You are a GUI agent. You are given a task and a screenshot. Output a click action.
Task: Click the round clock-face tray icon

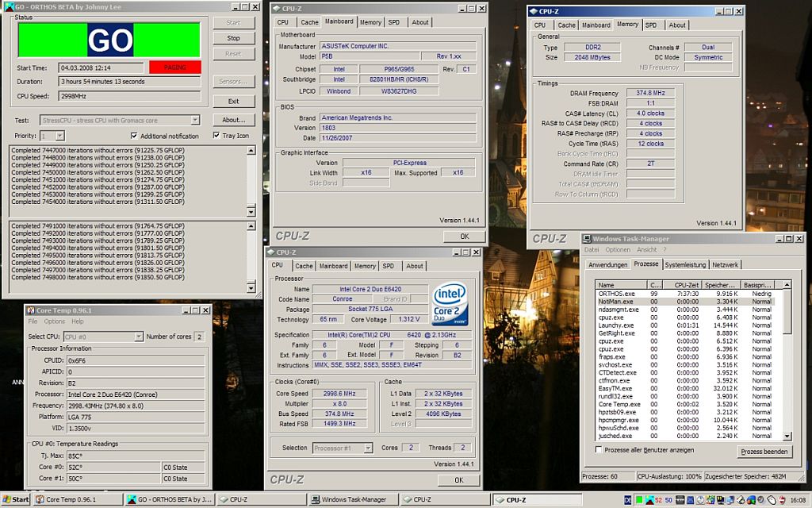click(701, 500)
